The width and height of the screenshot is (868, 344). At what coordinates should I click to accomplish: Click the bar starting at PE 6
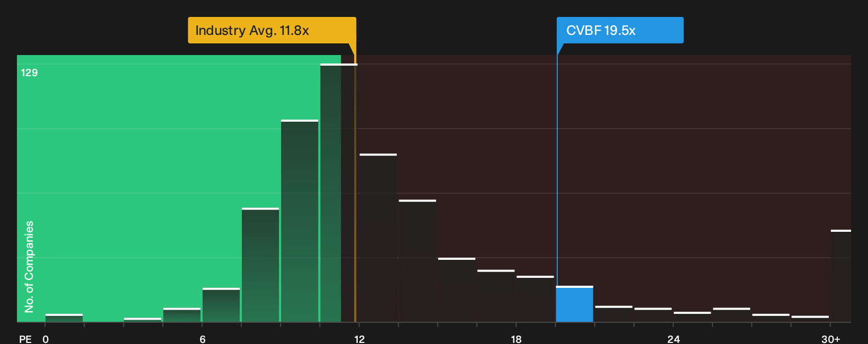[221, 305]
